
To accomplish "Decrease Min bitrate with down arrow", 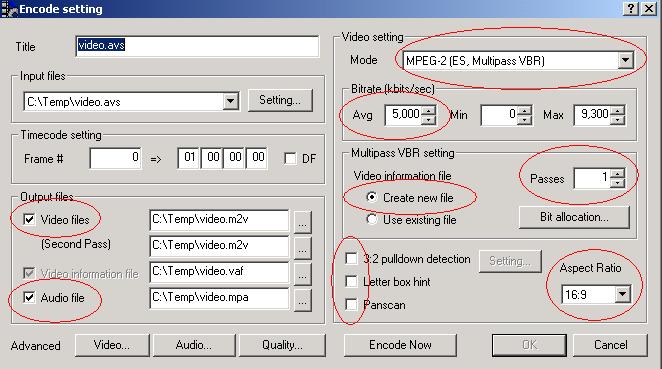I will click(x=524, y=120).
